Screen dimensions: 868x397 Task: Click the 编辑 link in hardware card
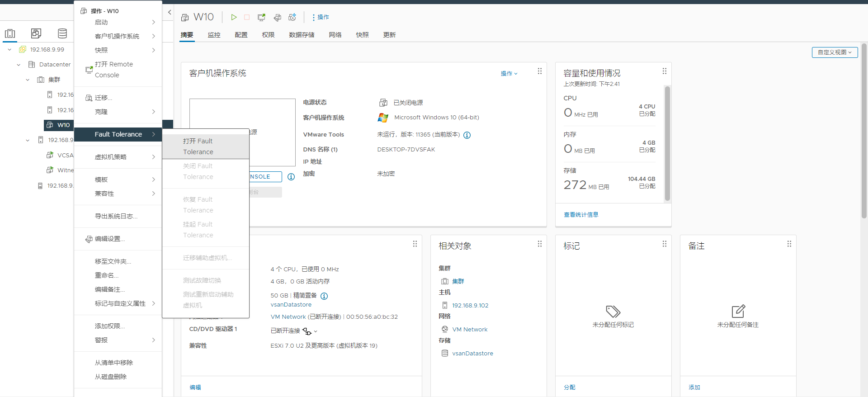(x=195, y=388)
